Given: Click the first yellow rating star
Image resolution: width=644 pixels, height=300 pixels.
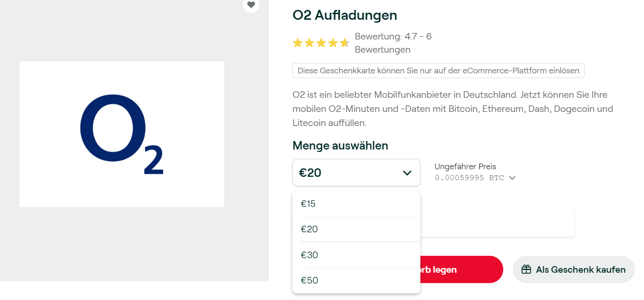Looking at the screenshot, I should tap(298, 43).
